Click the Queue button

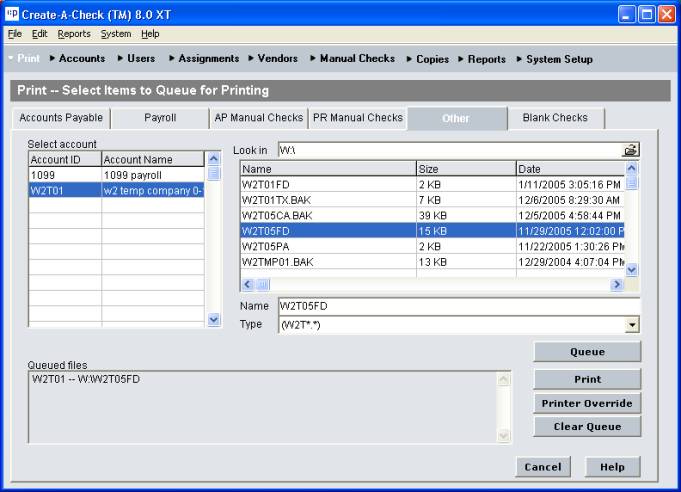coord(587,352)
